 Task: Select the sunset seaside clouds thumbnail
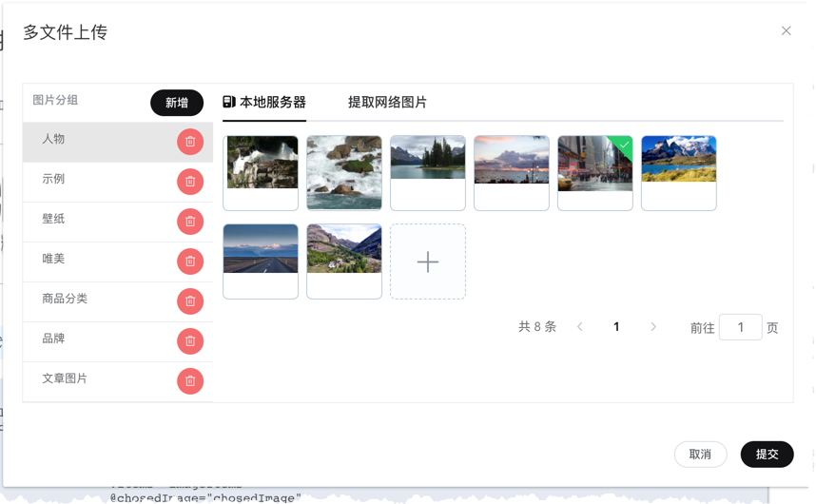[x=512, y=173]
